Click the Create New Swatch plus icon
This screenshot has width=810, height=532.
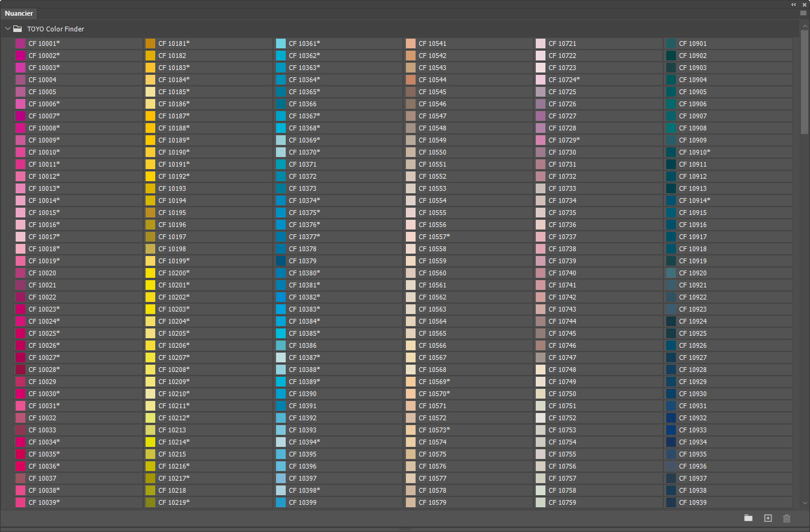pos(768,518)
